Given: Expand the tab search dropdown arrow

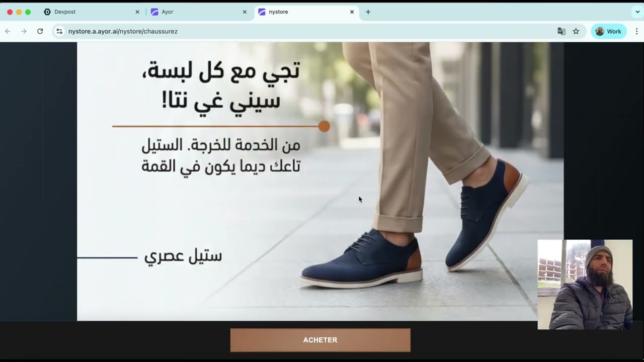Looking at the screenshot, I should coord(637,12).
